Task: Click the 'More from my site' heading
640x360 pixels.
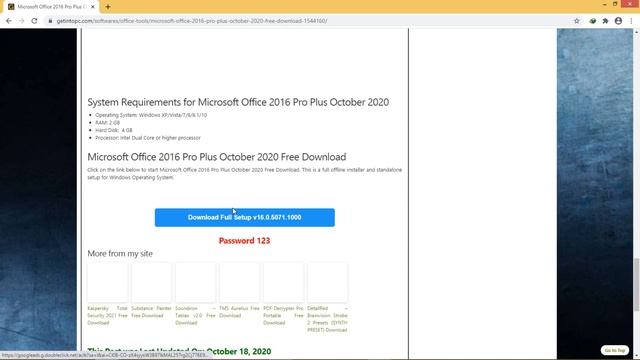Action: point(120,253)
